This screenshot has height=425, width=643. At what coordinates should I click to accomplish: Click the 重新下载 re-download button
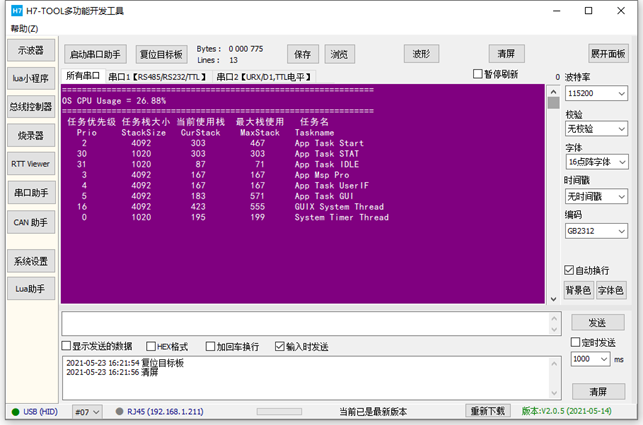[488, 411]
